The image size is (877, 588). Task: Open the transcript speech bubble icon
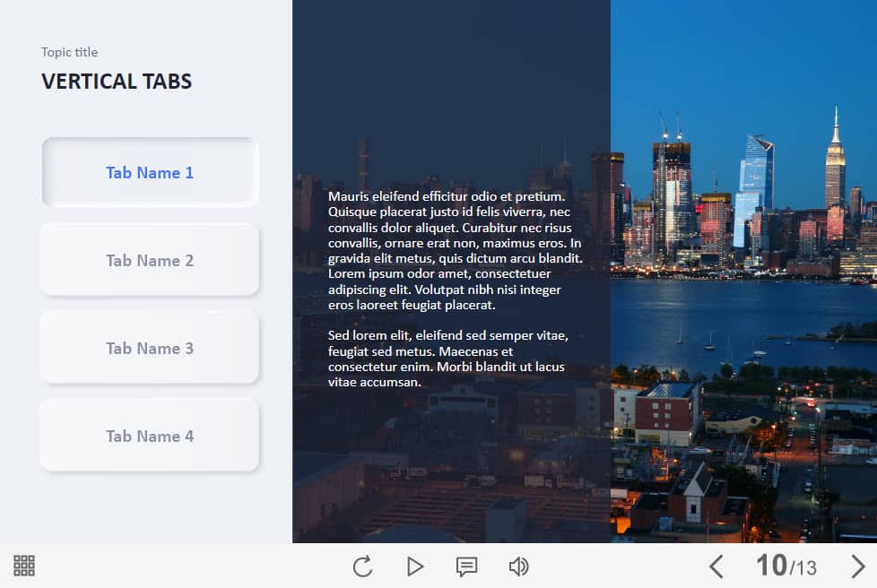pos(466,566)
